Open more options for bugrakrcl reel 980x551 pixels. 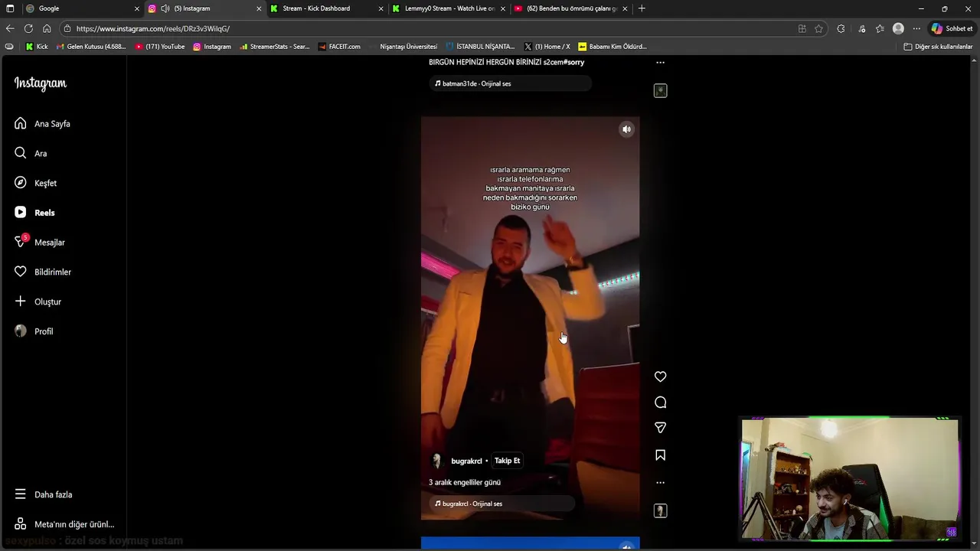[660, 483]
